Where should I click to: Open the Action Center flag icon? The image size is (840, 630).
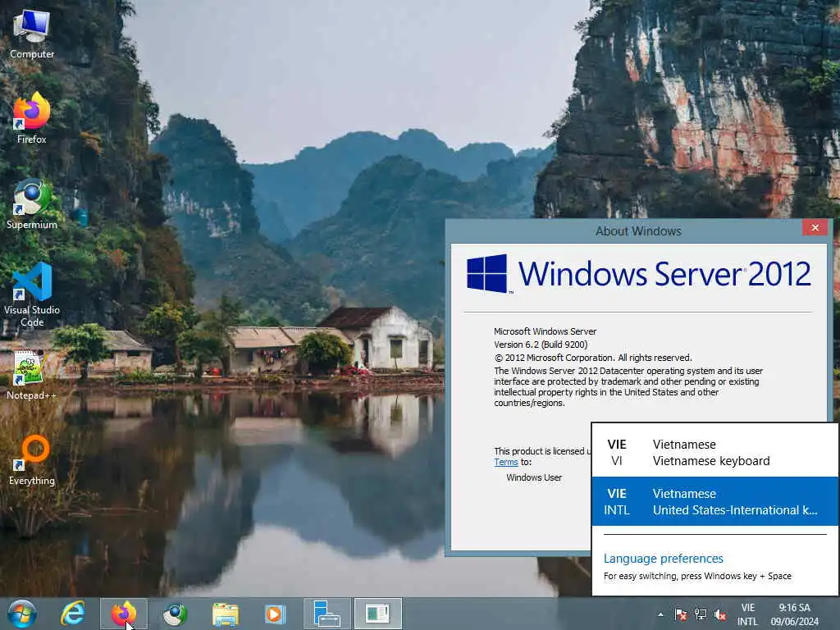coord(681,614)
